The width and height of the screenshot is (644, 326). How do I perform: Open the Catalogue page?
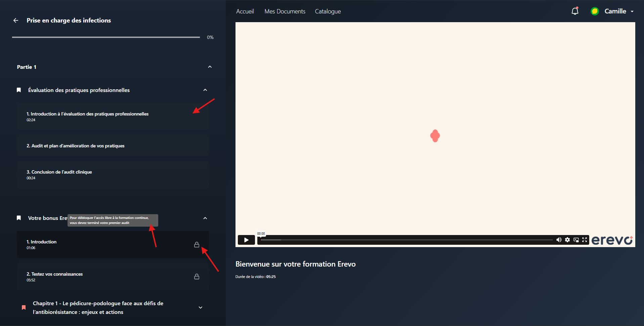(328, 11)
